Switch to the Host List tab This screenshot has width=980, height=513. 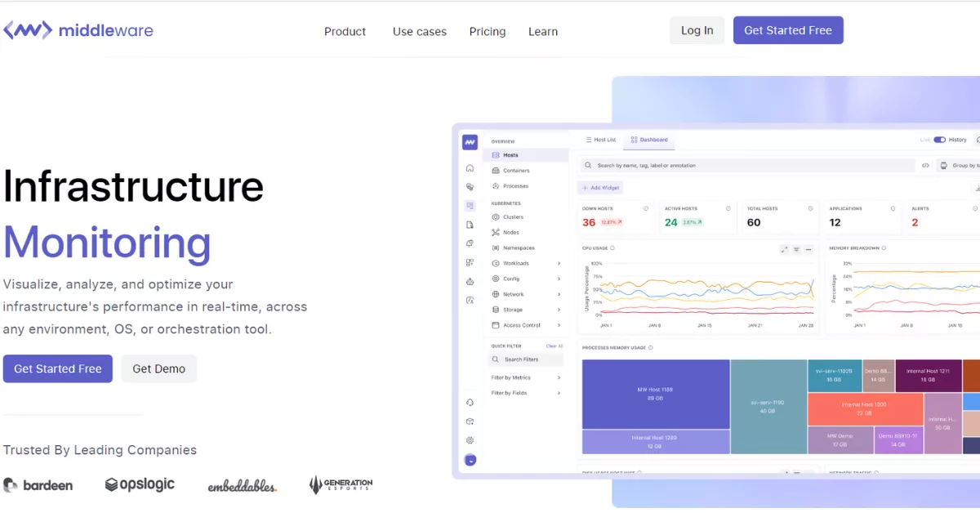[x=601, y=141]
